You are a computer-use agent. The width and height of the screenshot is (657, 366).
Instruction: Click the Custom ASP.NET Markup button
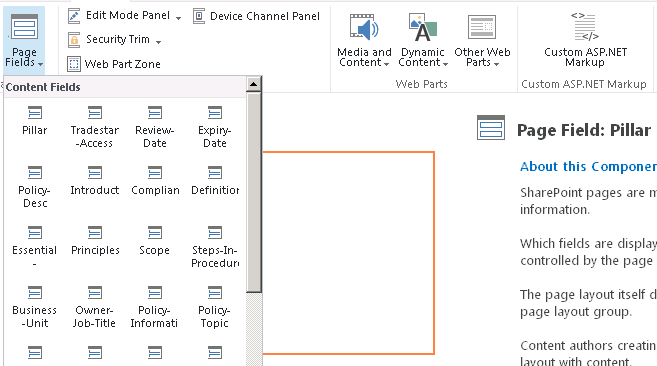pyautogui.click(x=585, y=40)
